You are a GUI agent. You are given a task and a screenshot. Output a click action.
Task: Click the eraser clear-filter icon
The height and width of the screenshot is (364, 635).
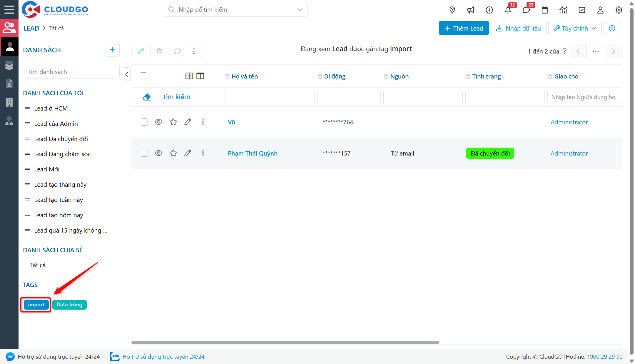(146, 97)
